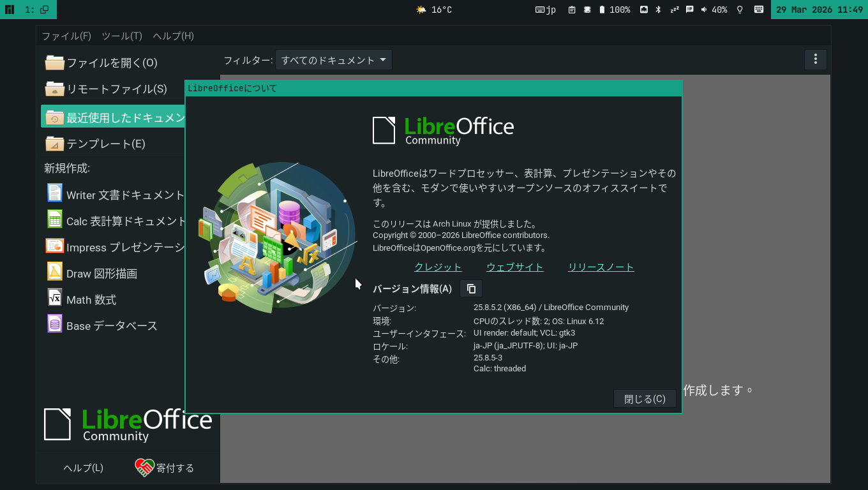Open the リリースノート link
This screenshot has width=868, height=490.
(601, 267)
